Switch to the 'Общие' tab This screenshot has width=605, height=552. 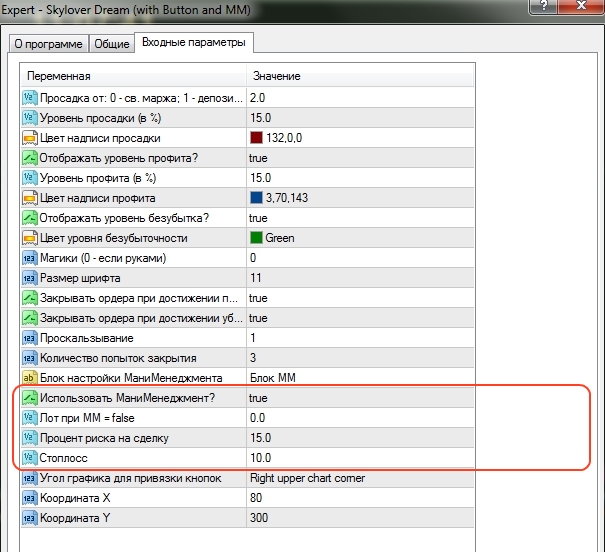pos(112,44)
